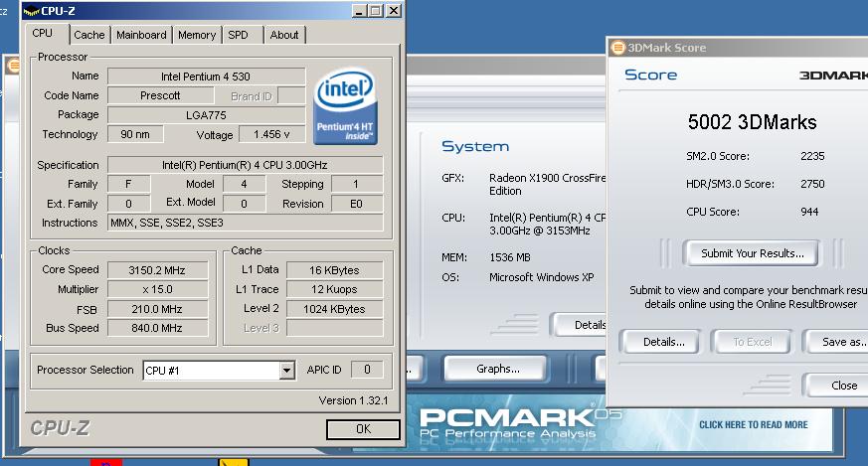This screenshot has width=868, height=466.
Task: Click the Core Speed value 3150.2 MHz
Action: (157, 270)
